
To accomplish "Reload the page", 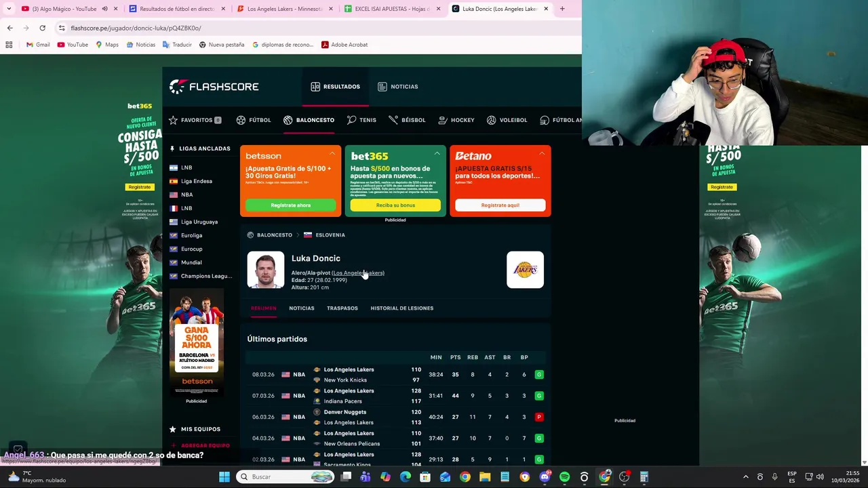I will [x=42, y=28].
